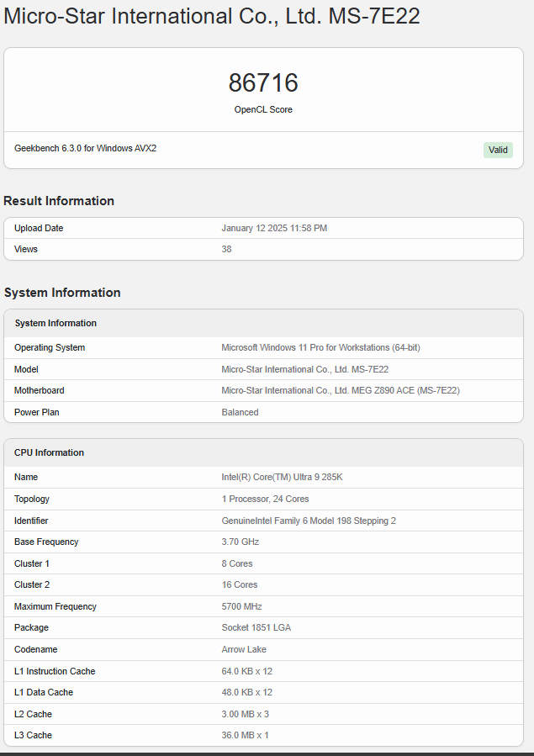534x756 pixels.
Task: Click the CPU Name label
Action: click(25, 477)
